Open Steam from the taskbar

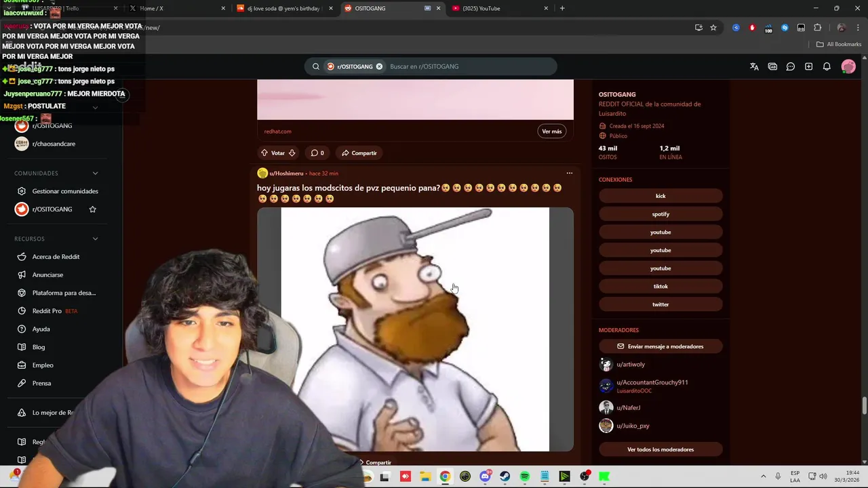[505, 476]
